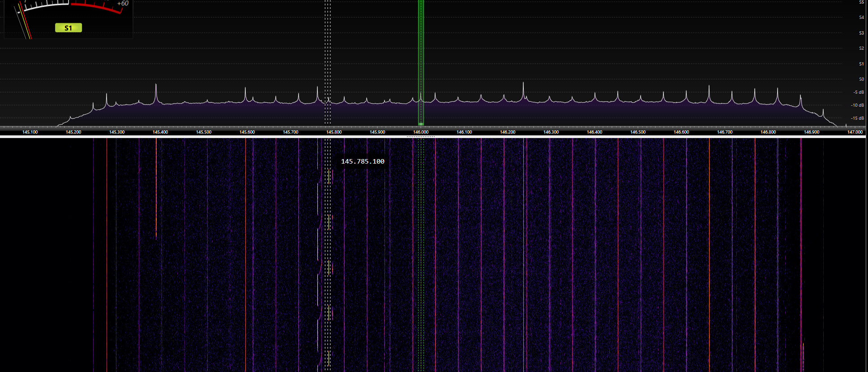Click the spectrum peak just below 145.400

[x=156, y=85]
